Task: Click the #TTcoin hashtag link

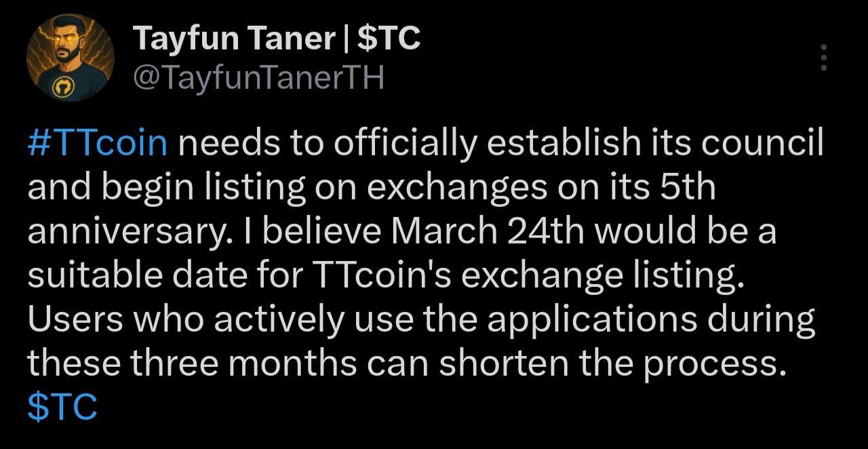Action: point(98,144)
